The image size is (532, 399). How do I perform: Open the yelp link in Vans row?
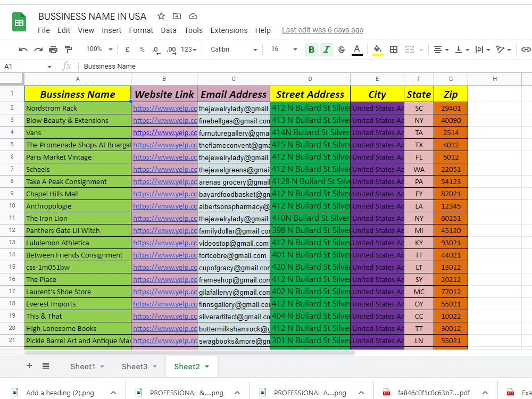coord(164,132)
